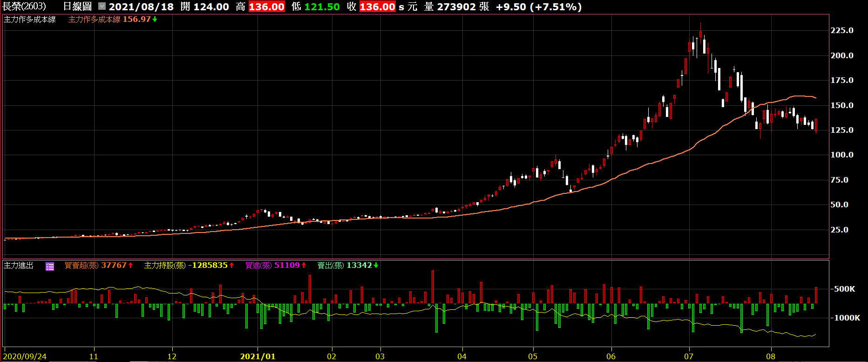Click the opening price 124.00
Viewport: 868px width, 362px height.
pos(211,7)
